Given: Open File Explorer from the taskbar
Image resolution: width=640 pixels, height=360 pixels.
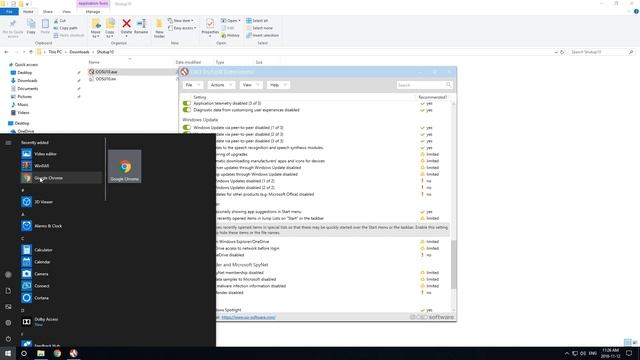Looking at the screenshot, I should tap(41, 353).
